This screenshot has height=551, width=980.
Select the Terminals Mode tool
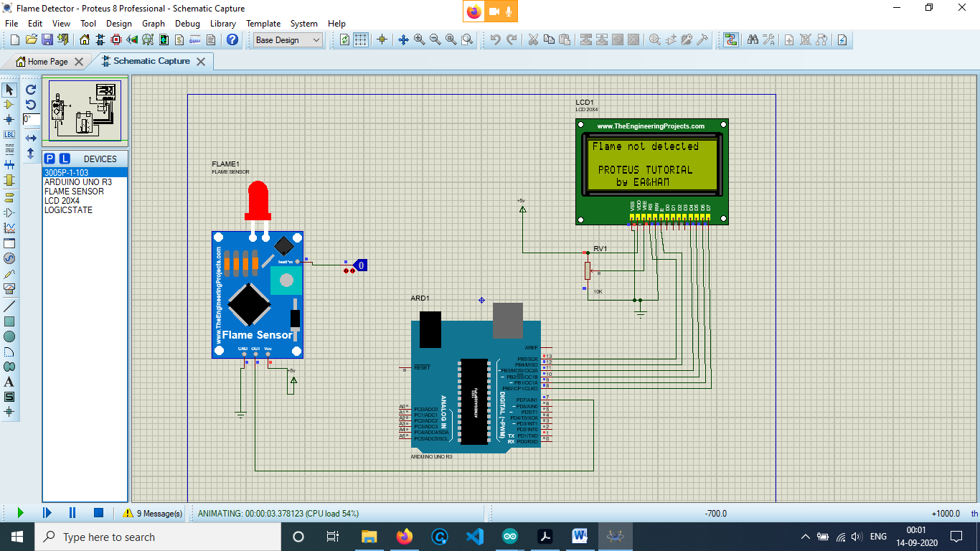pos(9,197)
